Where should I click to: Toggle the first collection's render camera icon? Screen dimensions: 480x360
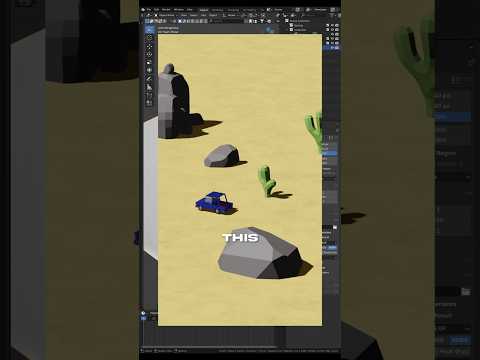click(x=337, y=25)
